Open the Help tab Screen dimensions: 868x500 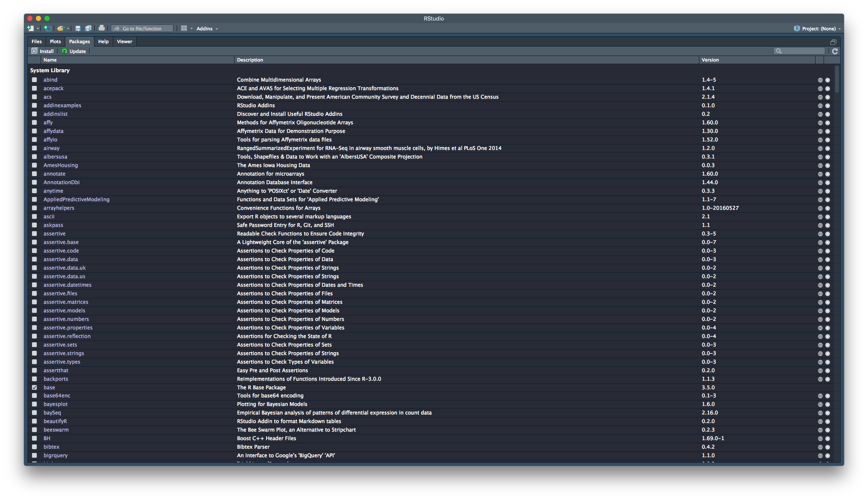click(x=103, y=41)
